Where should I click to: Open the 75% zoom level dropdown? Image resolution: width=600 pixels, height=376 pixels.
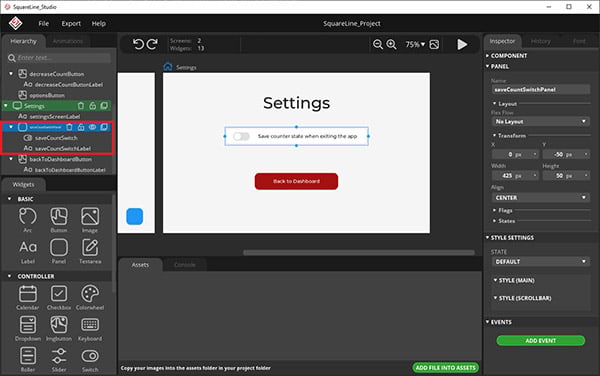(x=415, y=44)
